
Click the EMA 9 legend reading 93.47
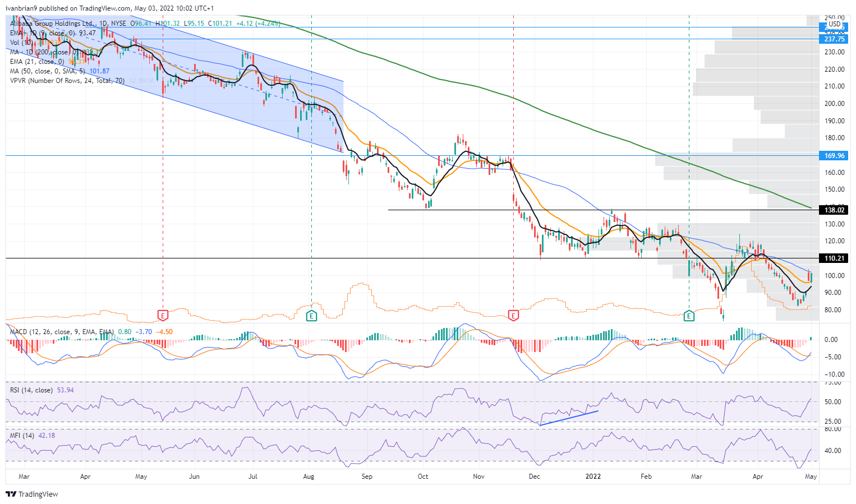(x=53, y=33)
